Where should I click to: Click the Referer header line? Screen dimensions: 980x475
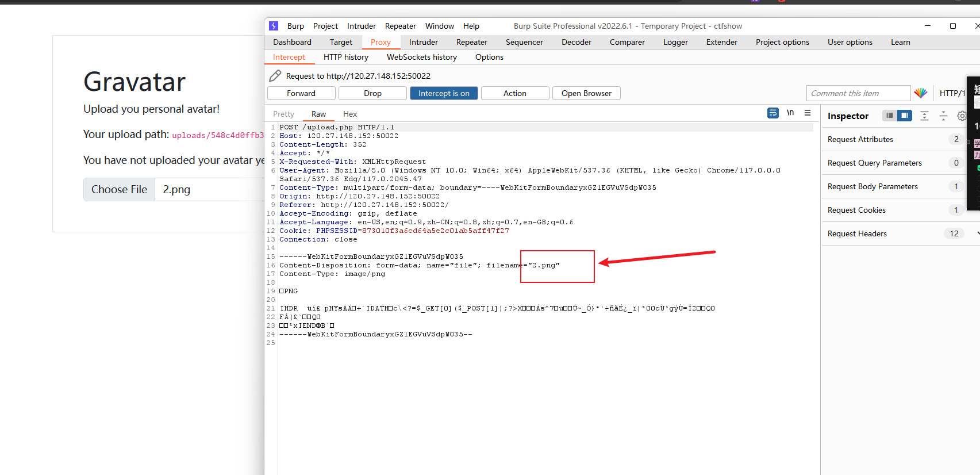point(364,205)
